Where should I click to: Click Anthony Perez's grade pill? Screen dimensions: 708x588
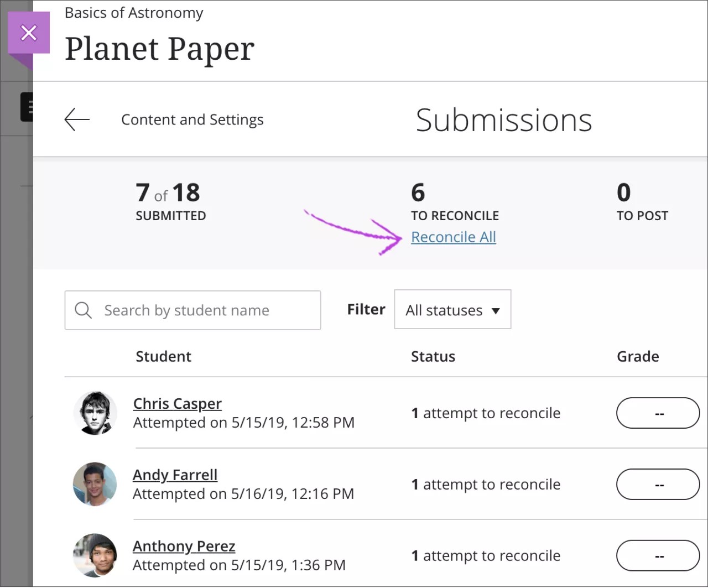click(x=658, y=555)
